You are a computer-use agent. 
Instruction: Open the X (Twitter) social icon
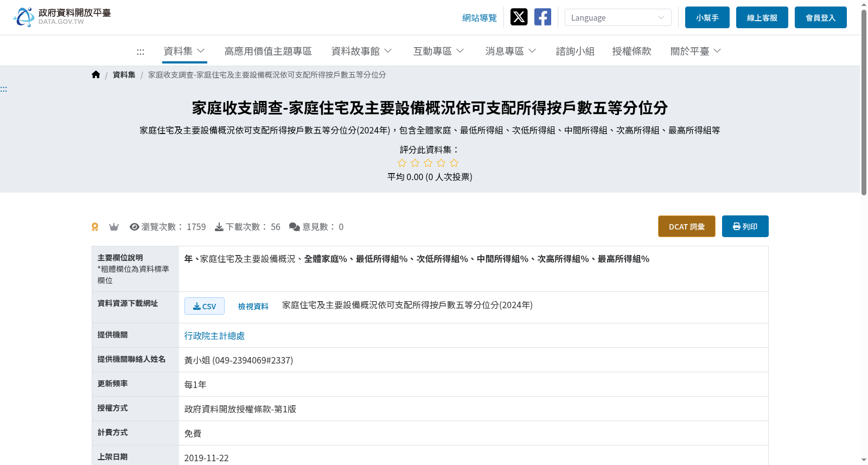(519, 17)
